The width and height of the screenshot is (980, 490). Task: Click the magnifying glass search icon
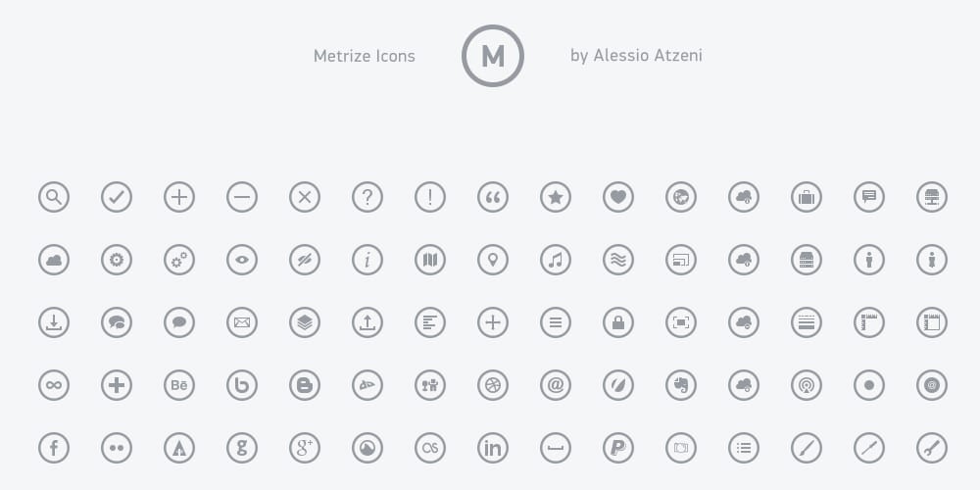(54, 198)
